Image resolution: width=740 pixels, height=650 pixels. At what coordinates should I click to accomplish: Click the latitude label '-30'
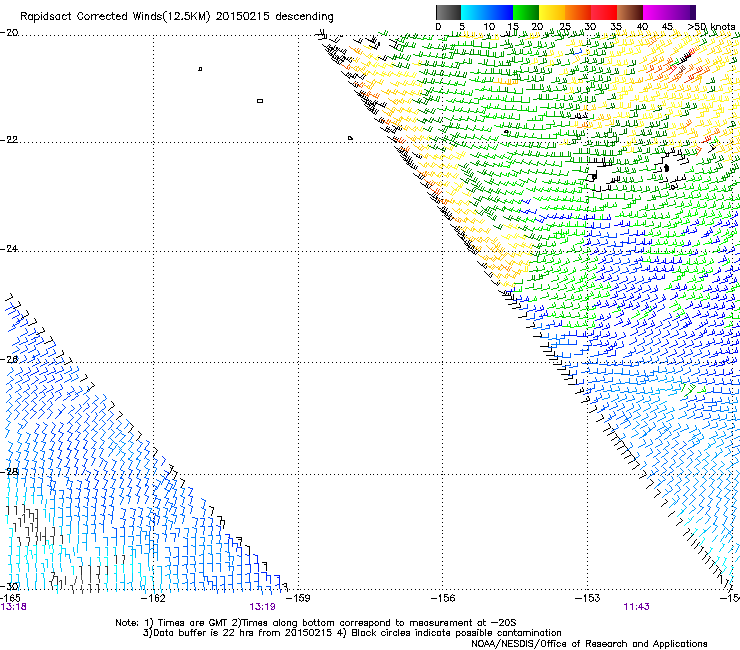pyautogui.click(x=9, y=586)
